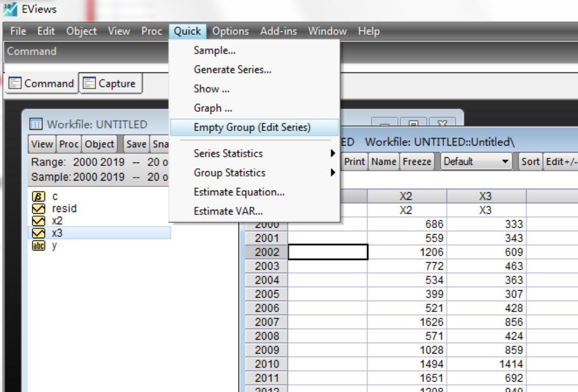Click the workfile Object button

[99, 144]
